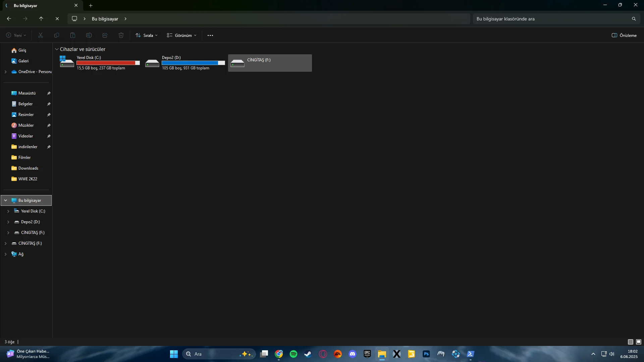Open the Sırala sort dropdown
The image size is (644, 362).
tap(147, 35)
